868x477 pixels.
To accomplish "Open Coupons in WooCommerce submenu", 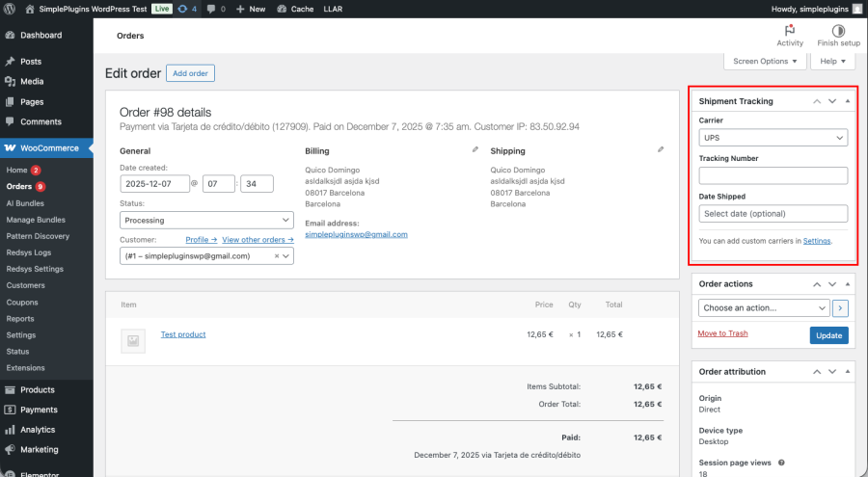I will point(21,302).
